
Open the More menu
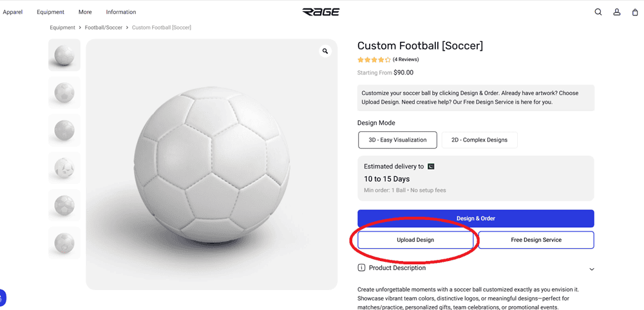click(x=85, y=12)
